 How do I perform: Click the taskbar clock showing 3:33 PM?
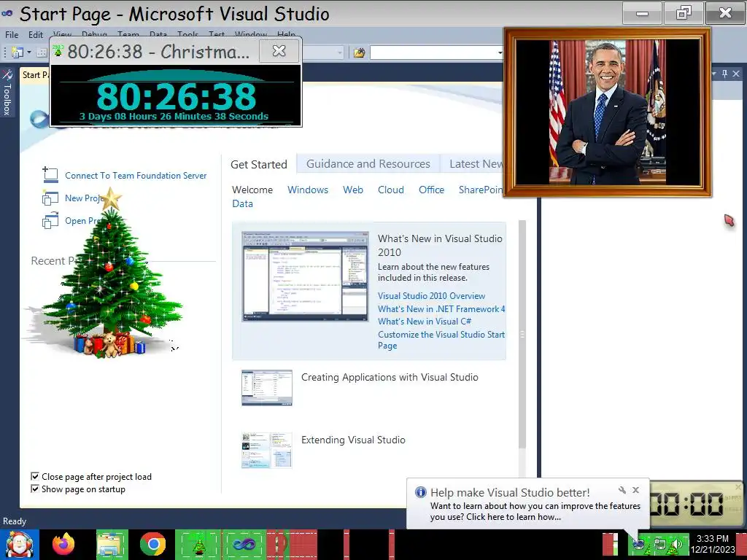pyautogui.click(x=712, y=544)
